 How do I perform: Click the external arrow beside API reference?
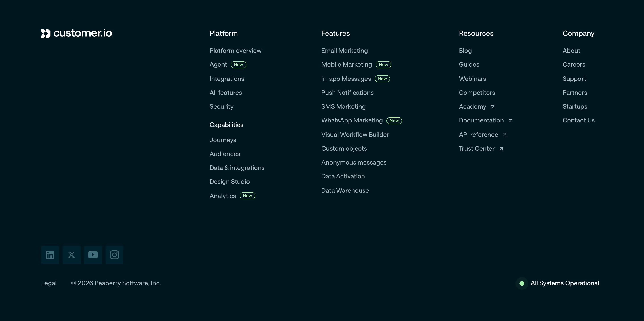505,135
